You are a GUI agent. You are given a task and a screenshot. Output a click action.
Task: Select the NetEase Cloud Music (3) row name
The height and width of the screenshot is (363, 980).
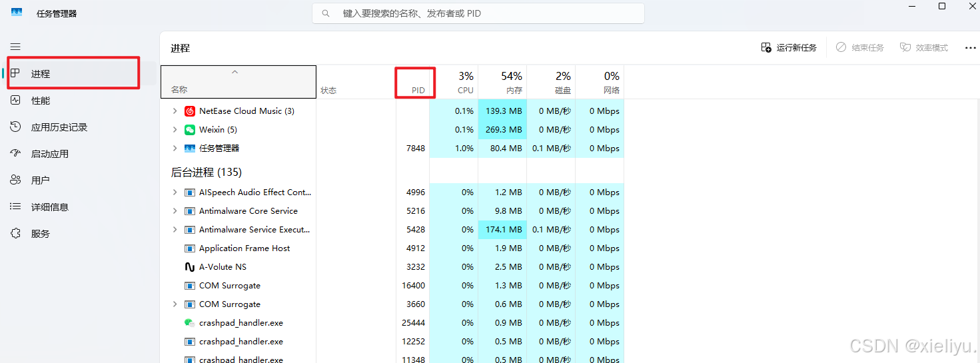[x=246, y=111]
